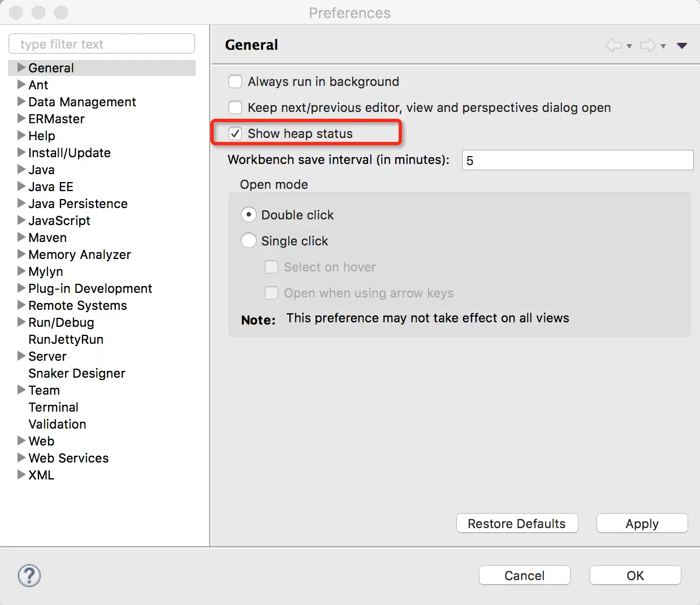Focus the type filter text field
This screenshot has width=700, height=605.
pyautogui.click(x=102, y=44)
